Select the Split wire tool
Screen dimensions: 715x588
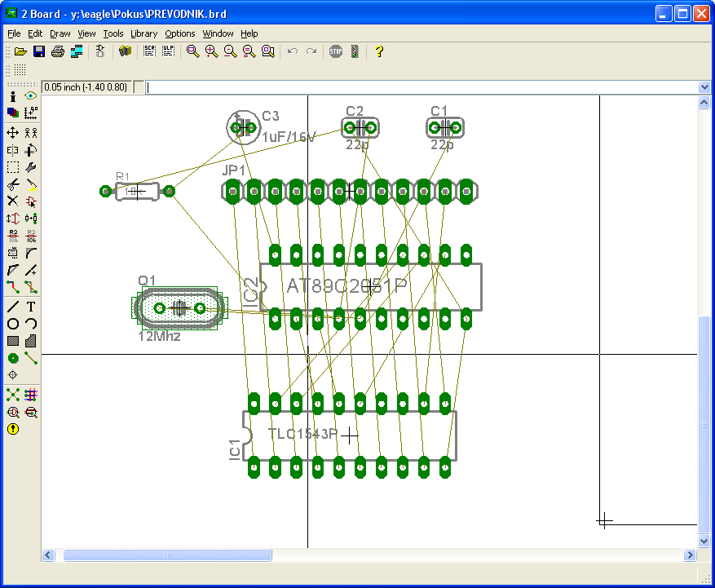pyautogui.click(x=13, y=270)
